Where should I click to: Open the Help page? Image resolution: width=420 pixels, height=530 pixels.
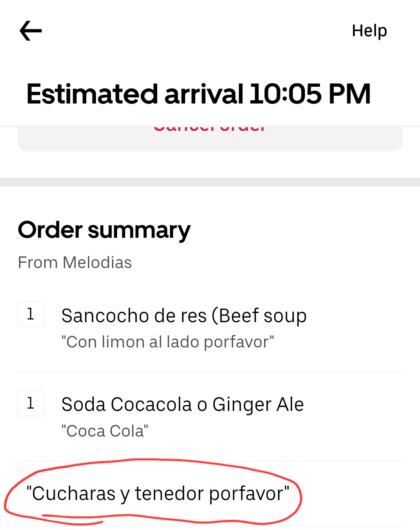[x=369, y=31]
